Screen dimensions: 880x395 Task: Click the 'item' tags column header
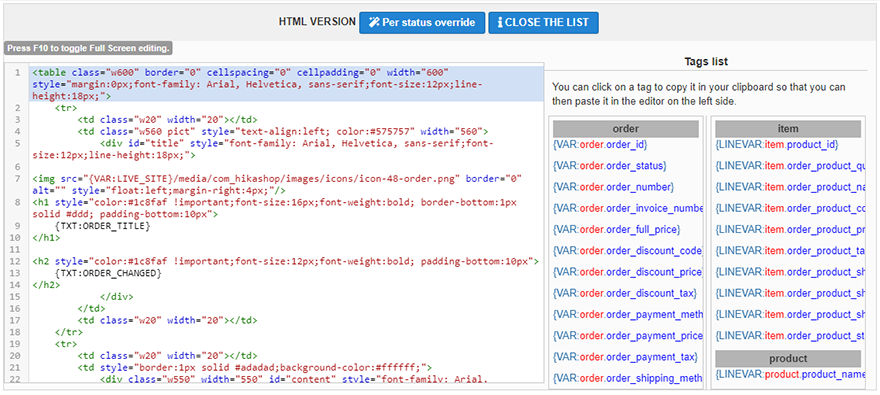point(788,129)
